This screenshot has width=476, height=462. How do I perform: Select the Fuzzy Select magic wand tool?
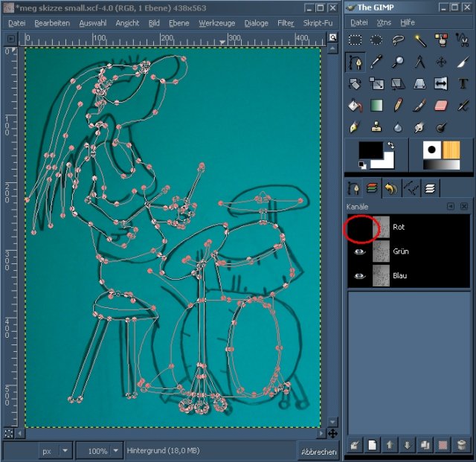(x=419, y=39)
